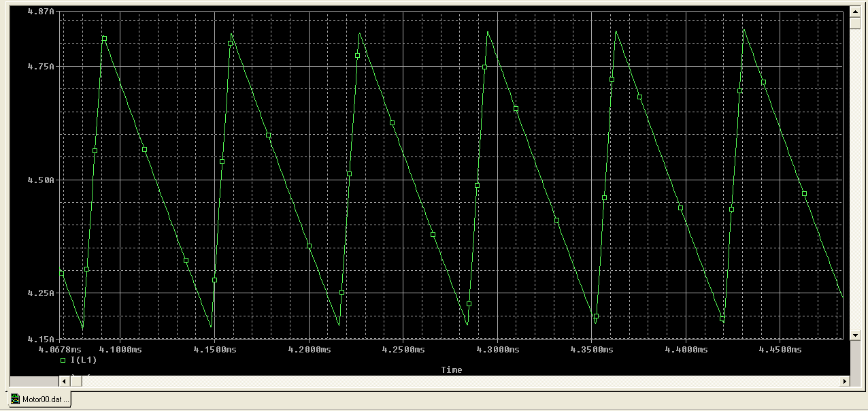Viewport: 868px width, 411px height.
Task: Select the I(L1) trace name in legend
Action: click(84, 360)
